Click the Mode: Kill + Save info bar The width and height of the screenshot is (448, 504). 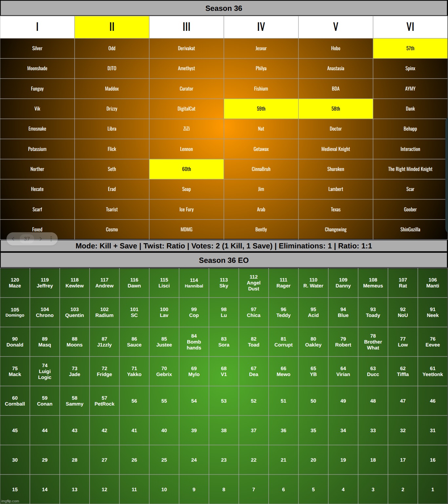click(224, 246)
